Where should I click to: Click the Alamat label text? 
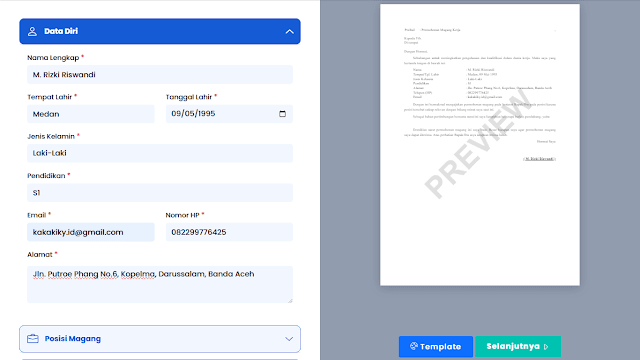[40, 255]
